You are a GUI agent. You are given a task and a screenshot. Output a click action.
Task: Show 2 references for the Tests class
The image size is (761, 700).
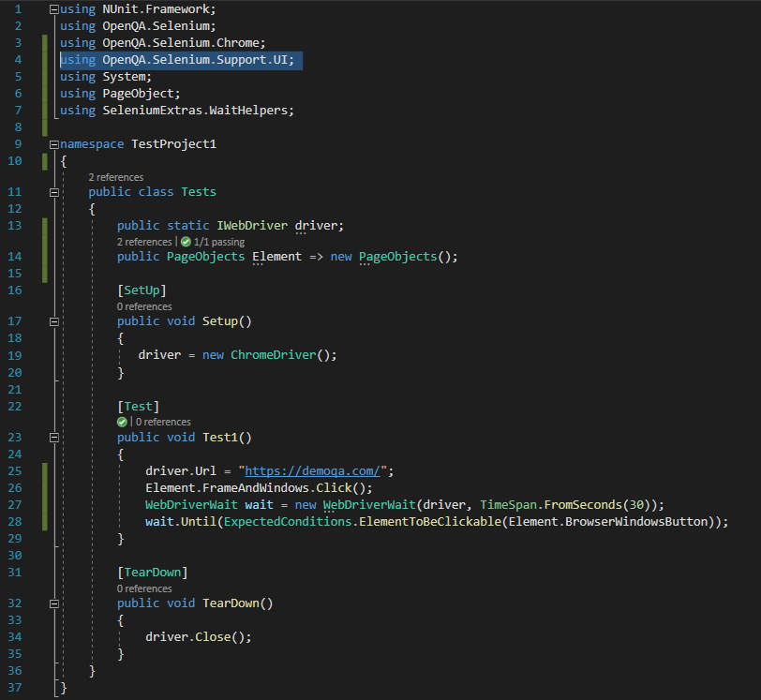point(115,176)
